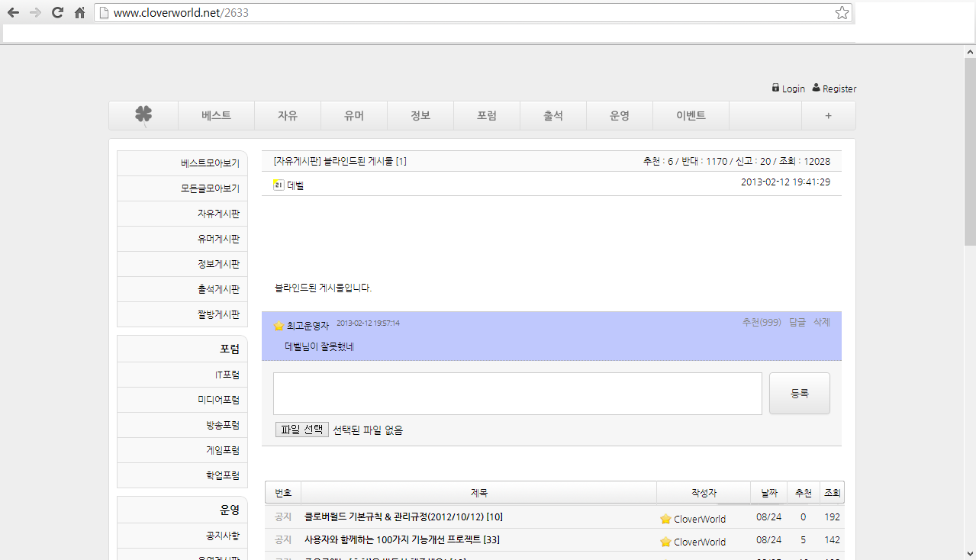Open the Register link
Screen dimensions: 976x560
click(x=839, y=89)
